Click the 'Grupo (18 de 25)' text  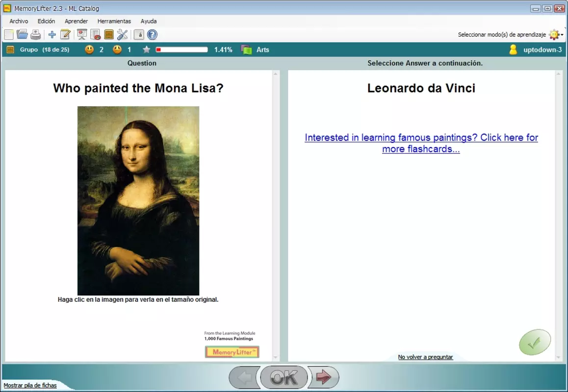tap(45, 49)
